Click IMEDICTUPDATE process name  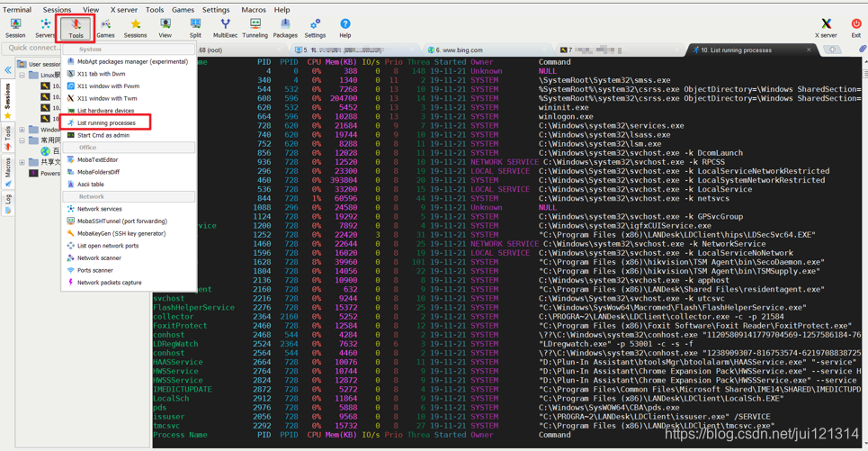pos(182,390)
